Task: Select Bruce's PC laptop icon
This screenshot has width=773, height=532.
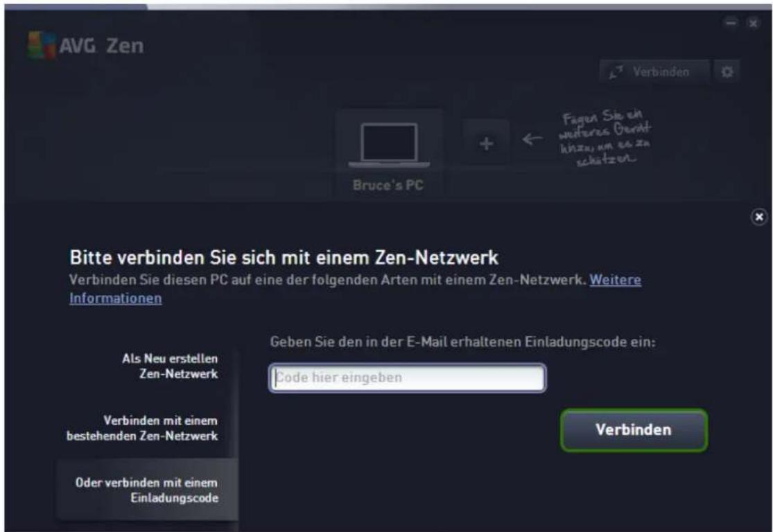Action: (389, 145)
